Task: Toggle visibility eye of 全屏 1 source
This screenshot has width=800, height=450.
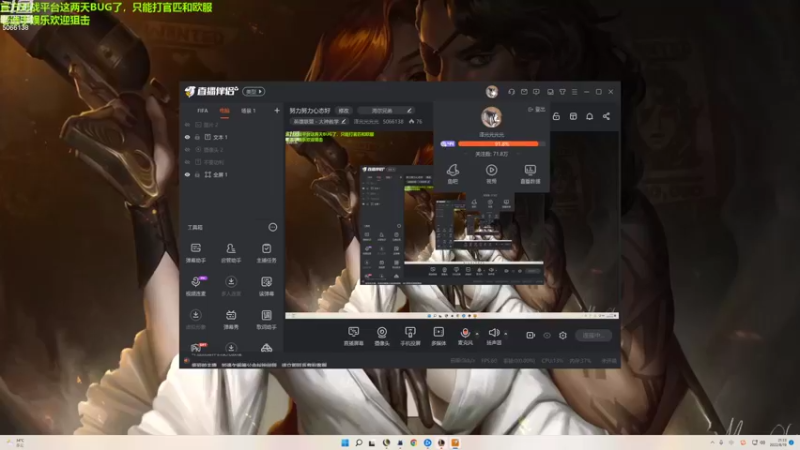Action: point(187,174)
